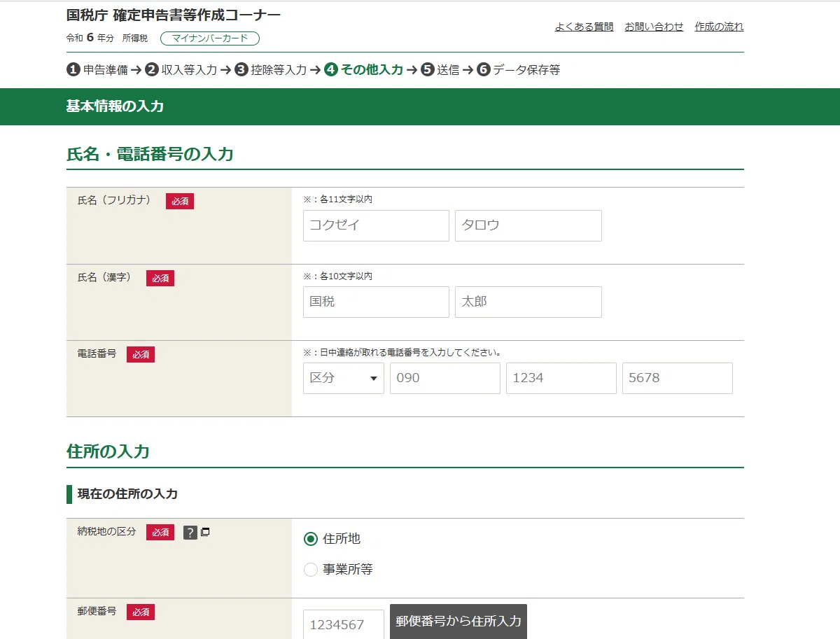840x639 pixels.
Task: Click the kanji surname field showing 国税
Action: point(376,302)
